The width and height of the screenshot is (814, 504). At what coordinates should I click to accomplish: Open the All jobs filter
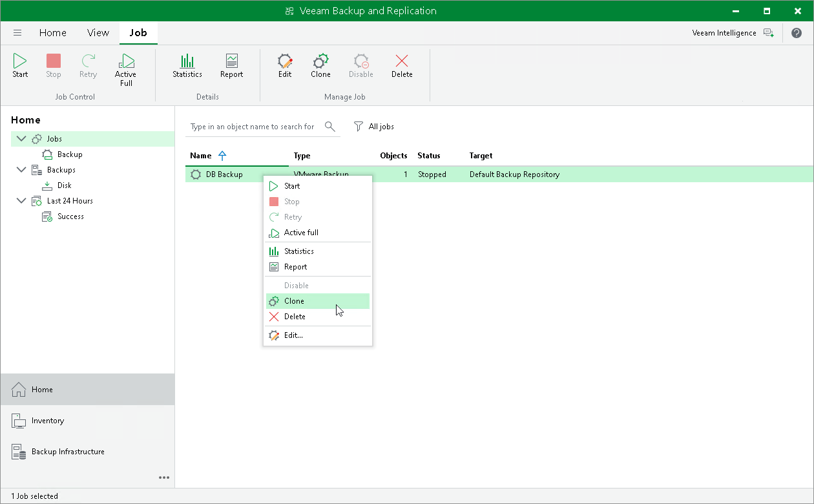coord(374,127)
